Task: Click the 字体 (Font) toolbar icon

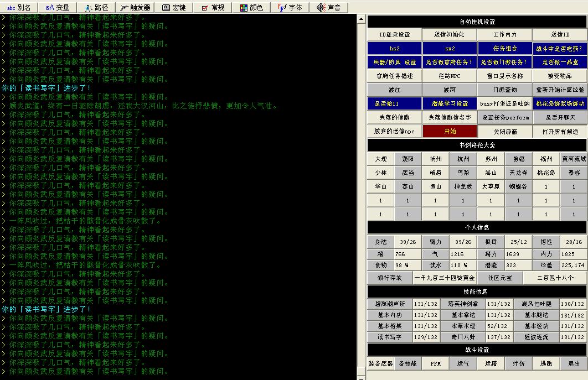Action: tap(290, 7)
